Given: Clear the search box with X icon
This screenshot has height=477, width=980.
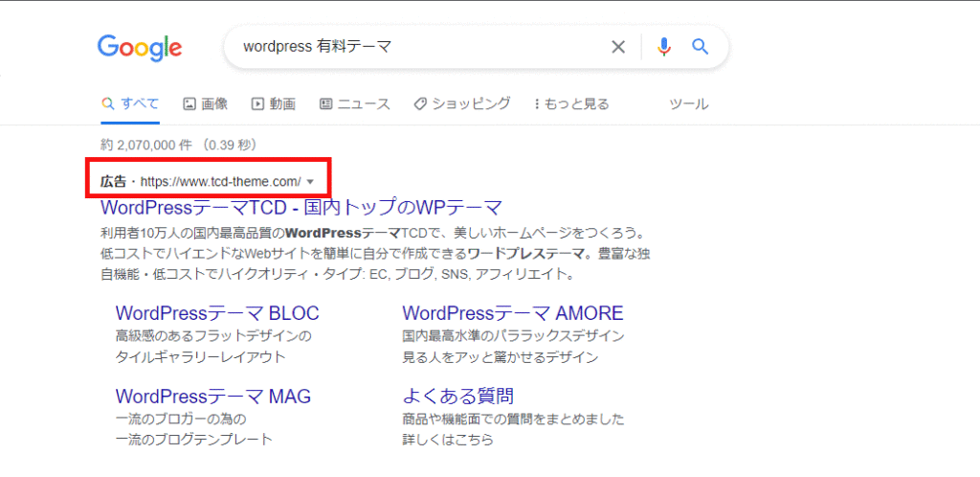Looking at the screenshot, I should [617, 47].
